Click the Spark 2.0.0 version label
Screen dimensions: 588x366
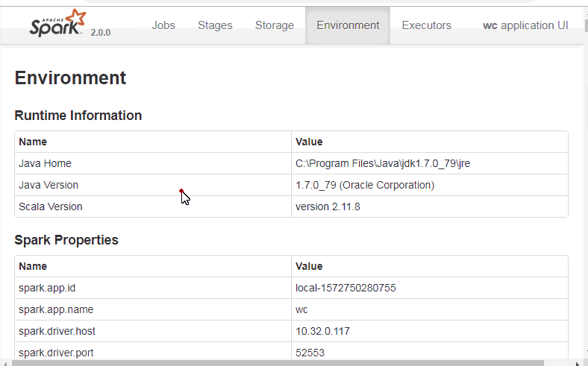pyautogui.click(x=101, y=33)
